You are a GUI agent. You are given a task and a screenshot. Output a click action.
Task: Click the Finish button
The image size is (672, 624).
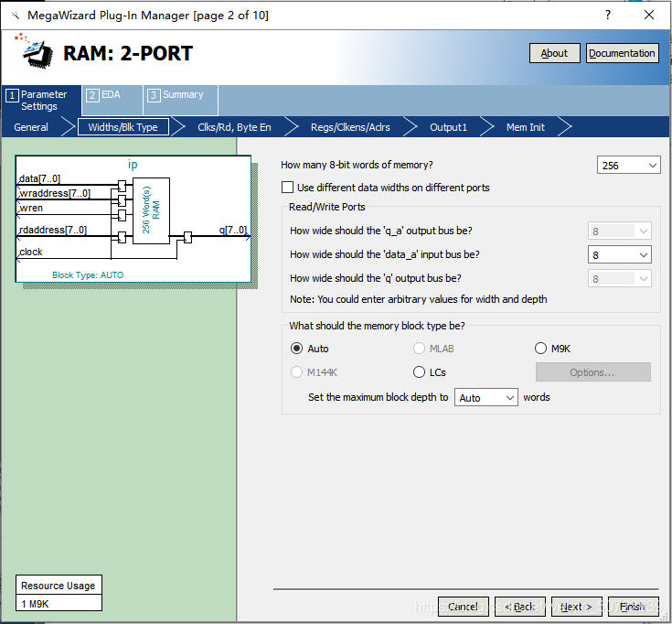pos(633,607)
